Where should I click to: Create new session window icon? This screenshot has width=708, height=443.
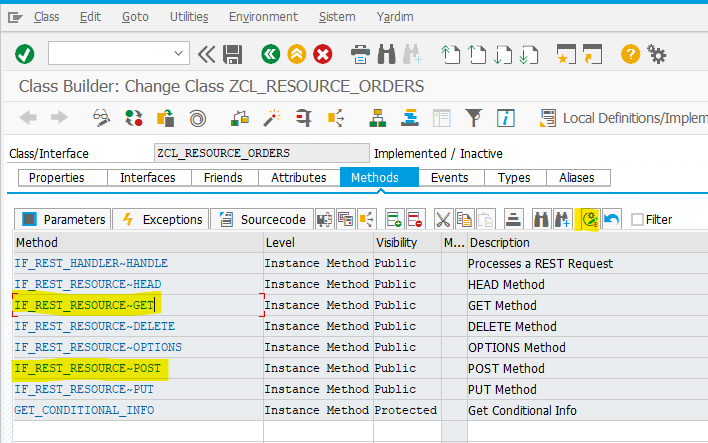566,54
